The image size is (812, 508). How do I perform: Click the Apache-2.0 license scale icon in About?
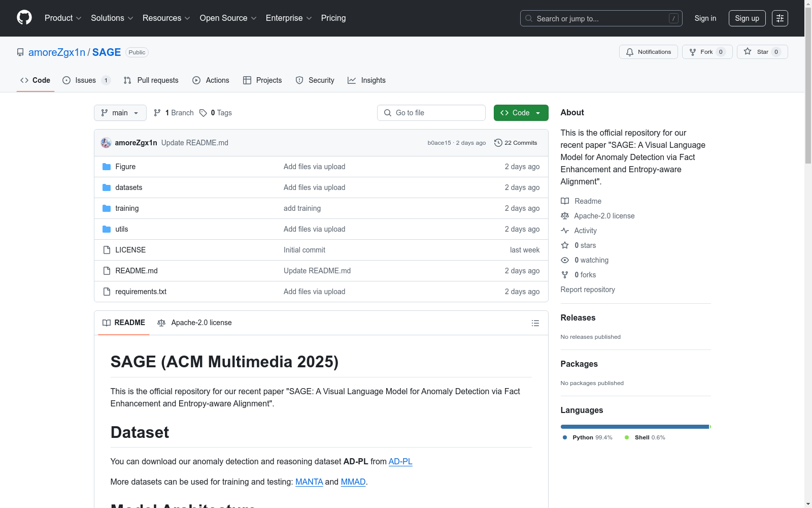click(x=565, y=216)
